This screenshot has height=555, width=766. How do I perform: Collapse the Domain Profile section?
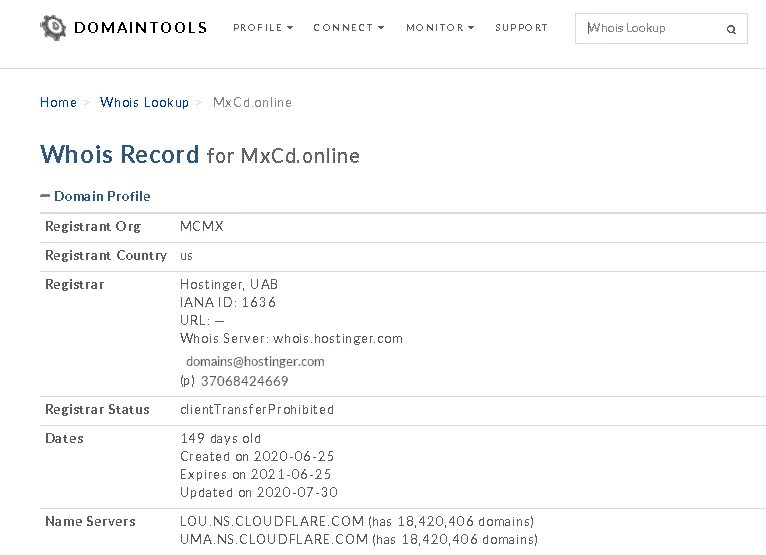click(x=95, y=196)
